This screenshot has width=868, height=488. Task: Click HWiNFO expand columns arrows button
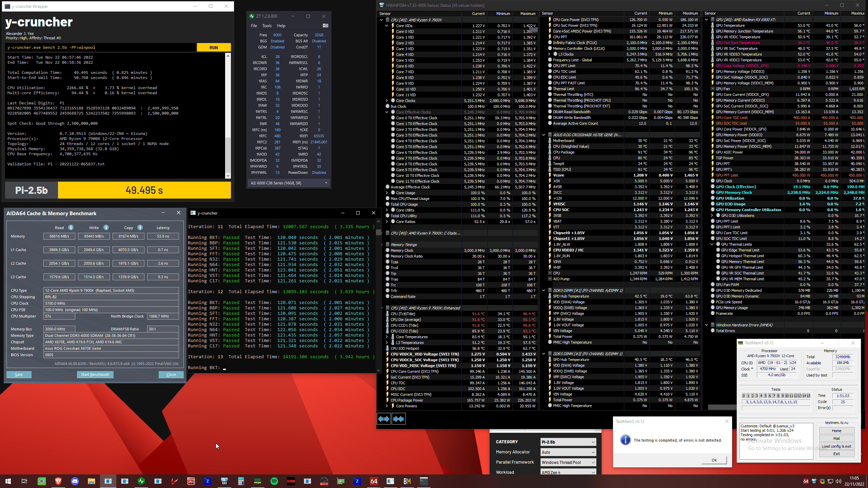pyautogui.click(x=384, y=419)
